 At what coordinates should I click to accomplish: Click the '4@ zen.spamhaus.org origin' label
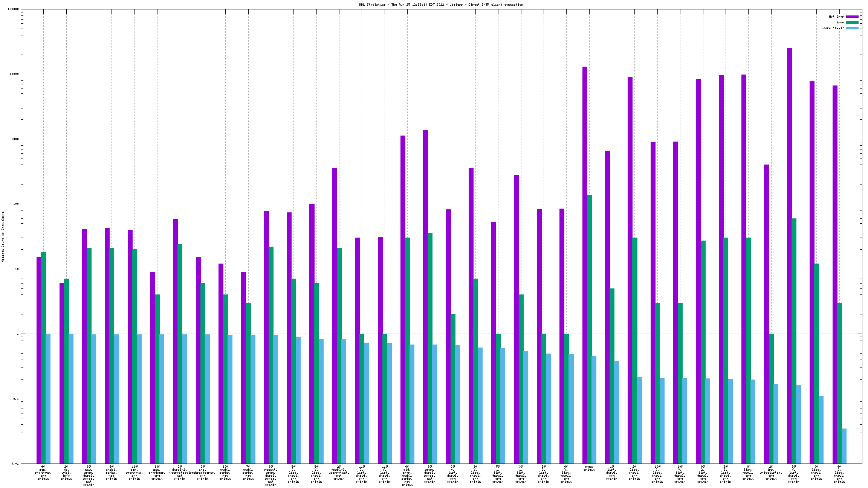pos(43,473)
